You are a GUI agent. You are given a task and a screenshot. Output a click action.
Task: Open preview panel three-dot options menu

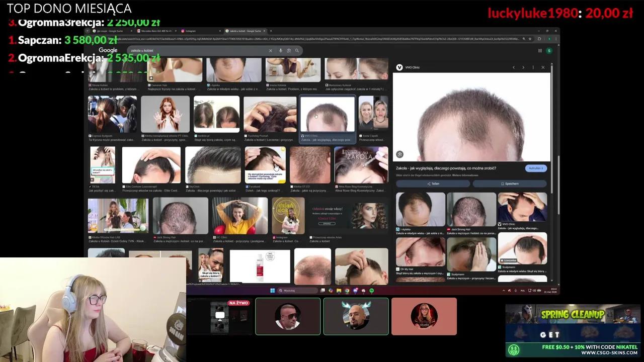pyautogui.click(x=533, y=67)
